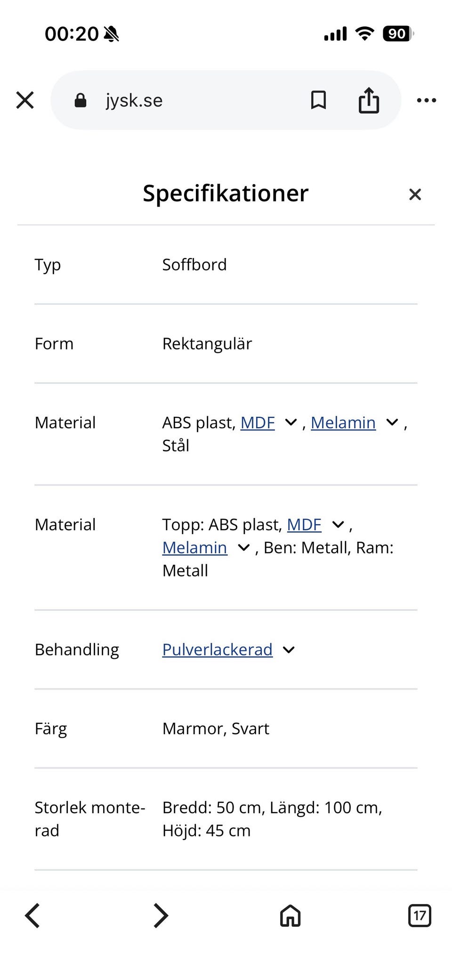Open the Melamin link in first Material row
The height and width of the screenshot is (980, 452).
[343, 423]
